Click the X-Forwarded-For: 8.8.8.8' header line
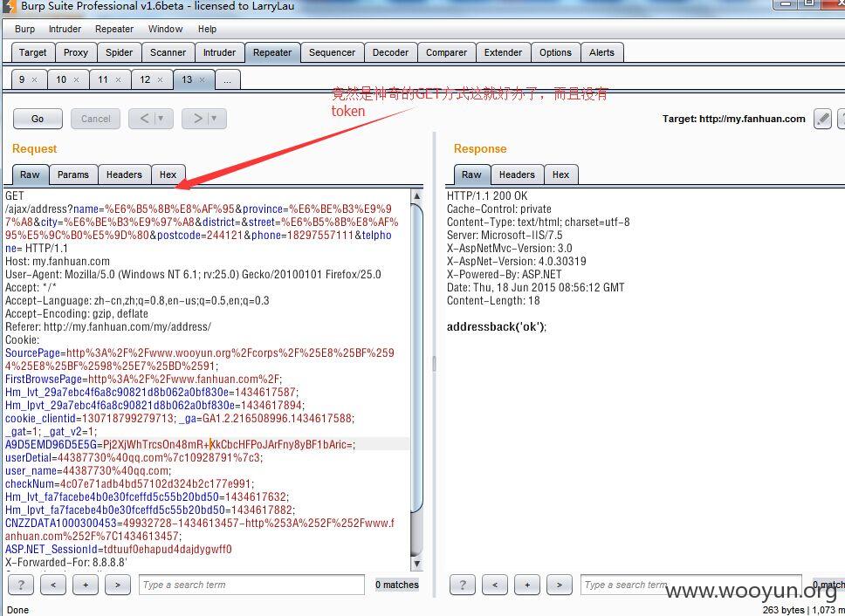Screen dimensions: 845x616 point(65,562)
